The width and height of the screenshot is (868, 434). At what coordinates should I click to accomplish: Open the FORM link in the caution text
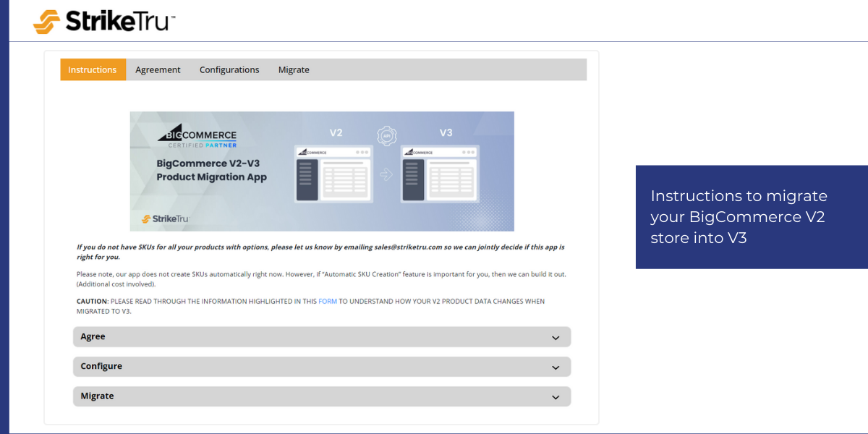click(328, 301)
